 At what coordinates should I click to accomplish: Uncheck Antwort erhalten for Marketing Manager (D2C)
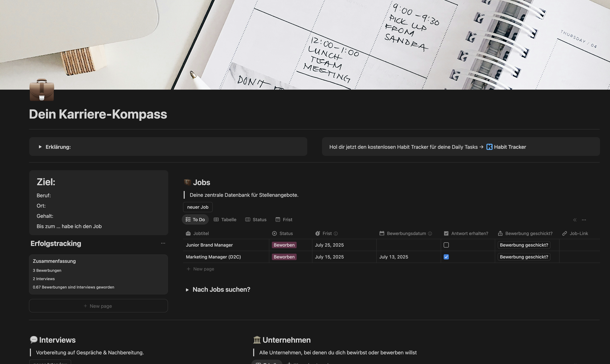click(446, 257)
